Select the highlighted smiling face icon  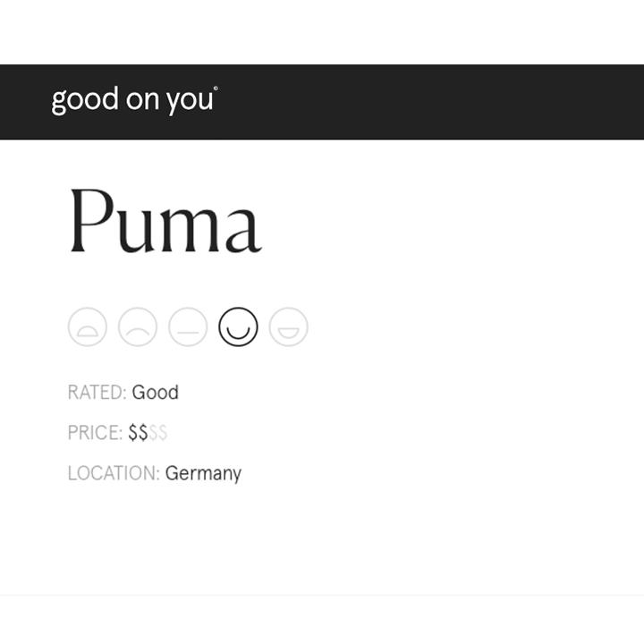pos(238,327)
